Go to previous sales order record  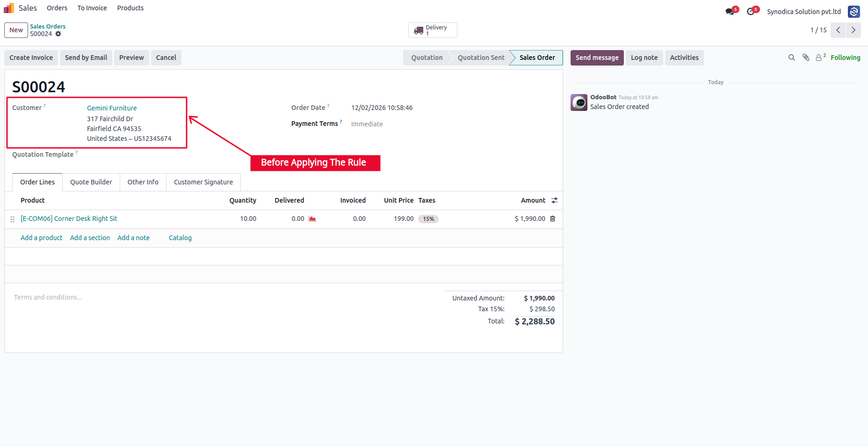coord(838,30)
